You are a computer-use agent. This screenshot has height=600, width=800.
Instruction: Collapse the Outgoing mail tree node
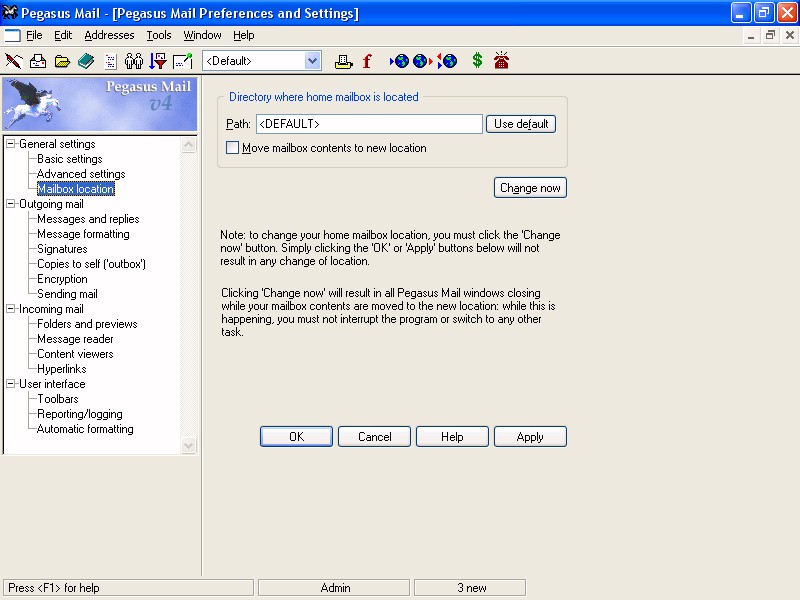coord(10,204)
